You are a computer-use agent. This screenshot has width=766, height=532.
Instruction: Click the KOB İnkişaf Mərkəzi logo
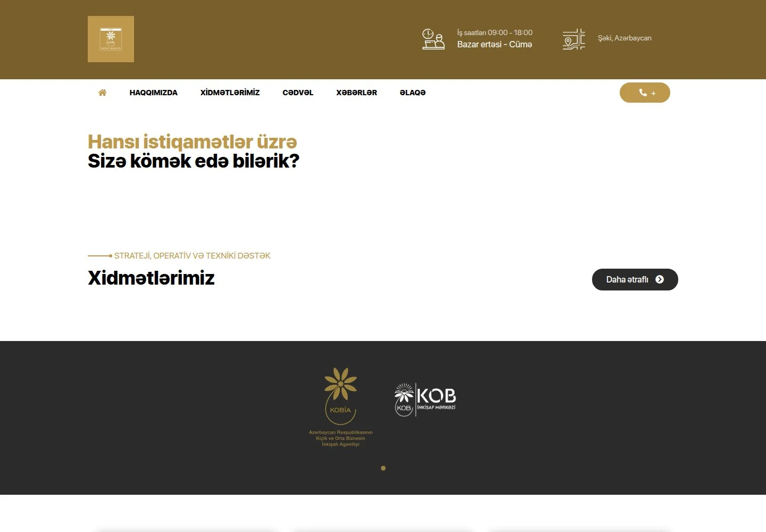(425, 400)
